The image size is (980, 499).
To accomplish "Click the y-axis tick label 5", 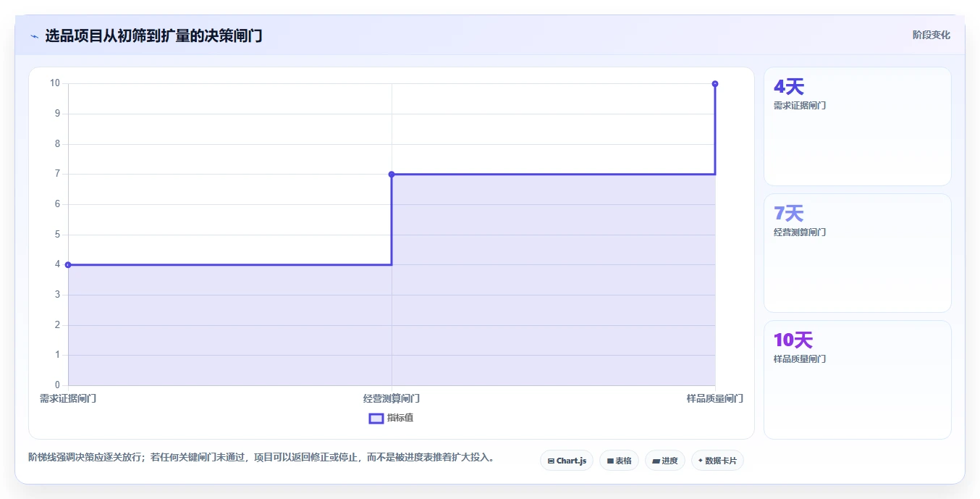I will click(57, 235).
